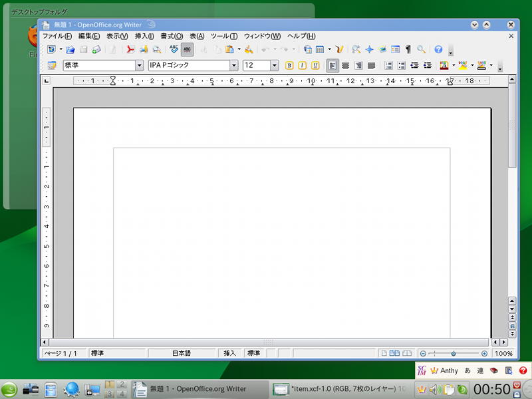
Task: Click the Open file folder icon
Action: pyautogui.click(x=70, y=50)
